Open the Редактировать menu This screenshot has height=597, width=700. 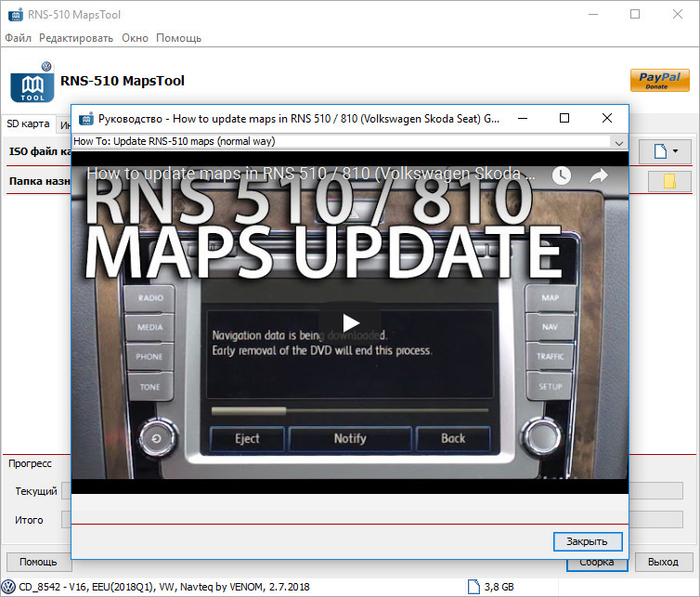[76, 38]
